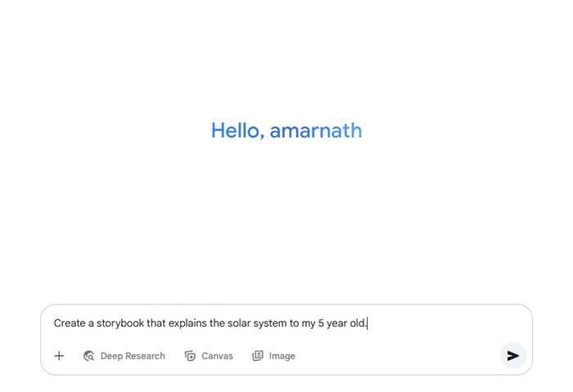Toggle the Canvas tool label

coord(217,356)
